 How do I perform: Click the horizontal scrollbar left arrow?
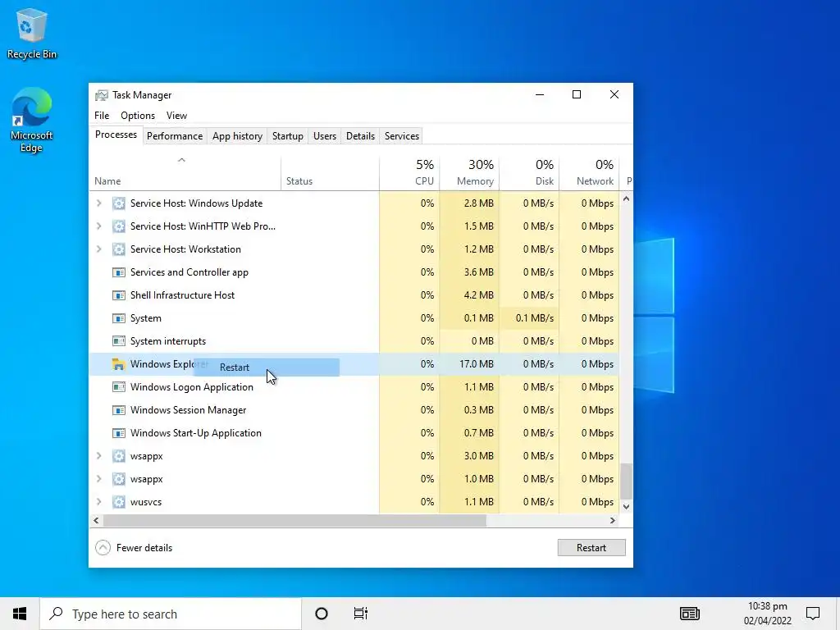point(96,520)
